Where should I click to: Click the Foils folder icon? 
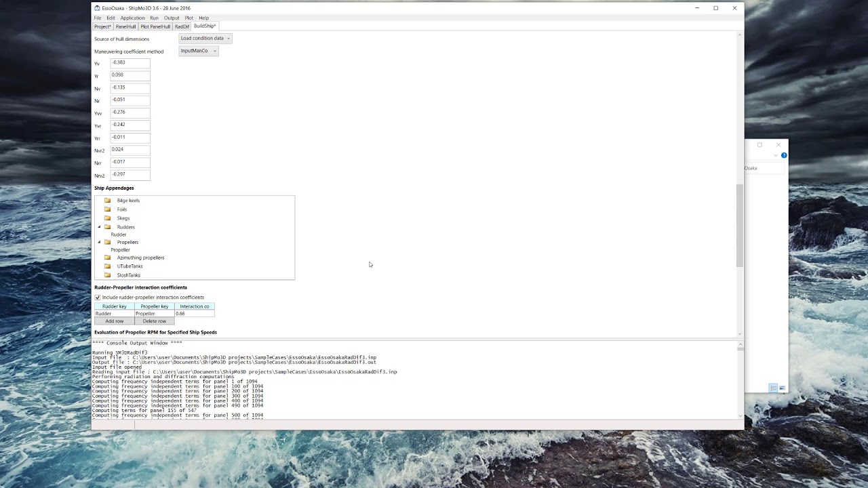pyautogui.click(x=107, y=209)
